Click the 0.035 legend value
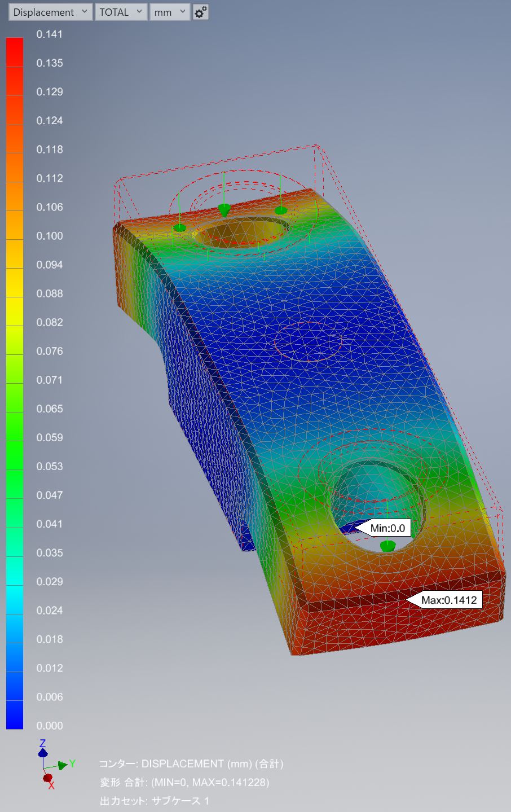Viewport: 511px width, 812px height. pyautogui.click(x=50, y=553)
